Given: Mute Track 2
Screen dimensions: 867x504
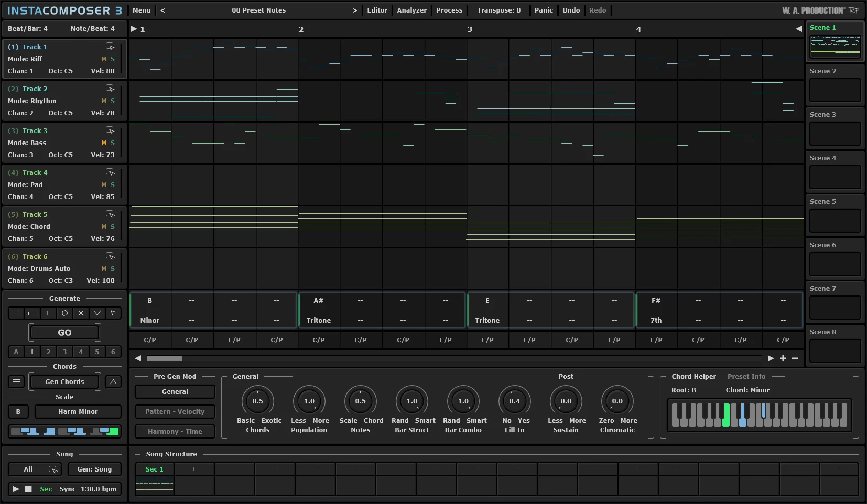Looking at the screenshot, I should pyautogui.click(x=104, y=101).
